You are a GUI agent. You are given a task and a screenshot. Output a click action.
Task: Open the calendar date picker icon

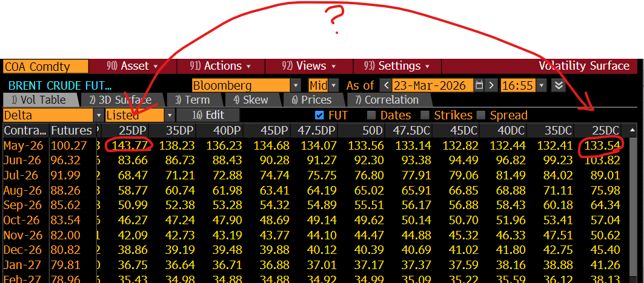[479, 85]
